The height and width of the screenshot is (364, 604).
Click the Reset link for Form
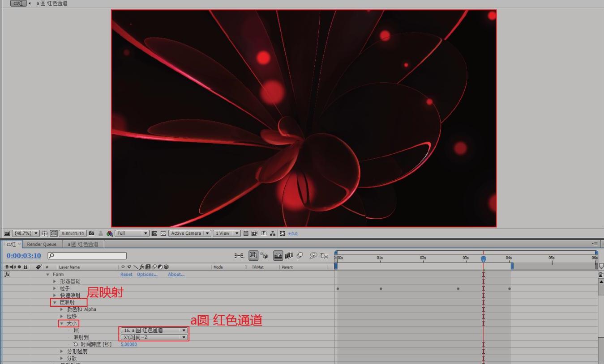coord(126,275)
